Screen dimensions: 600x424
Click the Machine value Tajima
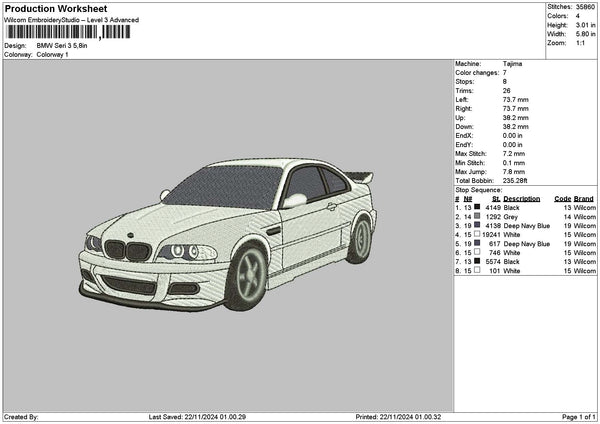click(514, 63)
